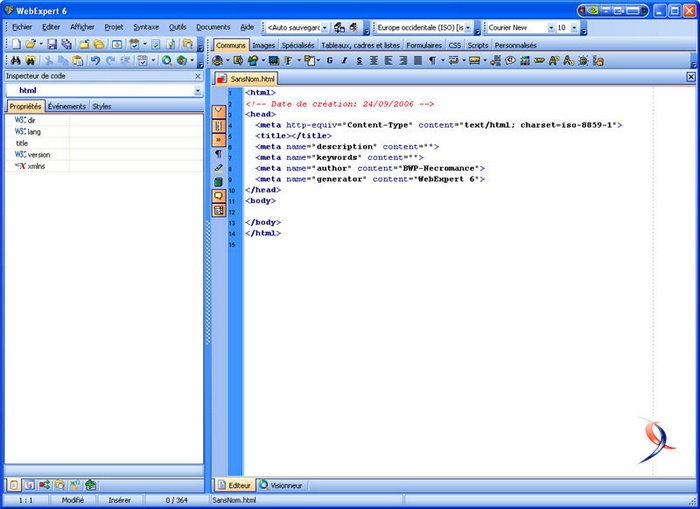
Task: Toggle the orange speech bubble in the editor sidebar
Action: pos(218,196)
